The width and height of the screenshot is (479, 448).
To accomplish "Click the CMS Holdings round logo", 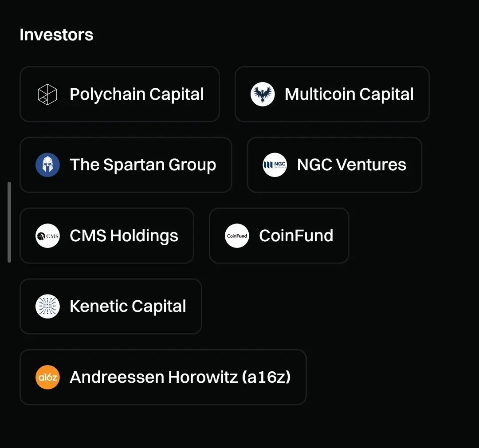I will pyautogui.click(x=47, y=236).
